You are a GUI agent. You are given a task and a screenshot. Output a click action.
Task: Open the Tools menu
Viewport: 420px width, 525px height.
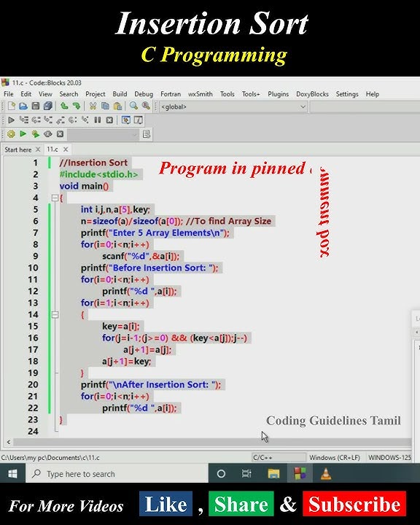coord(227,94)
